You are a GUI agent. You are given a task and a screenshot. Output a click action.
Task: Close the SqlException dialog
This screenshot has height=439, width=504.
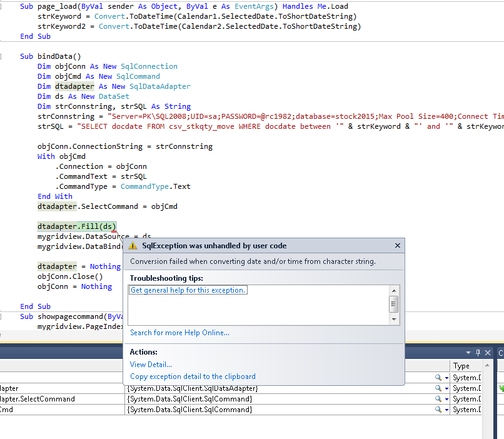pyautogui.click(x=398, y=246)
